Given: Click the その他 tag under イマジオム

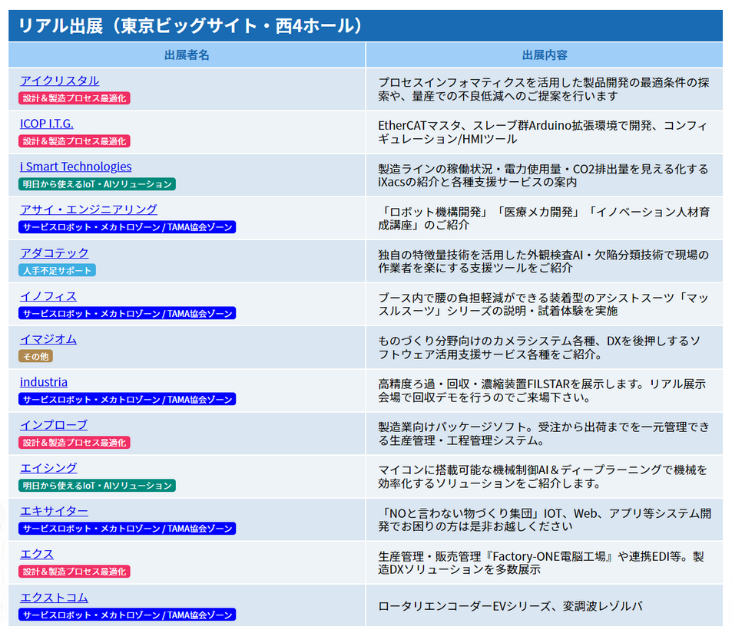Looking at the screenshot, I should (36, 356).
